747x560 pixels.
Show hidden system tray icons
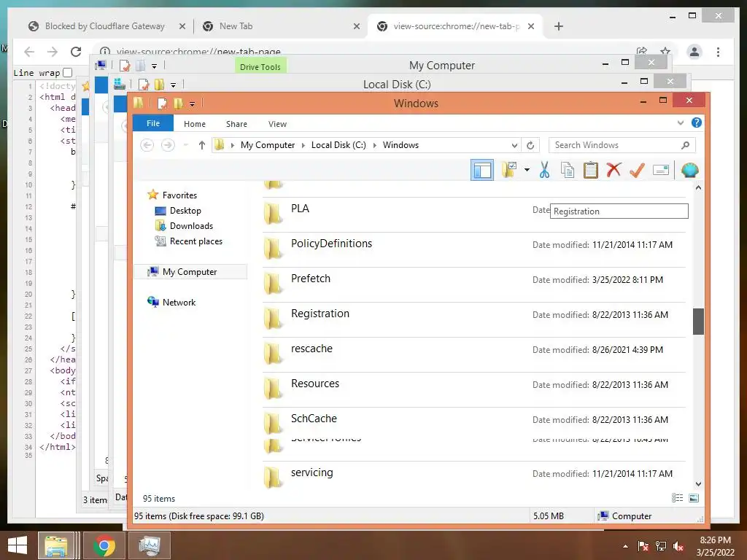click(x=625, y=546)
